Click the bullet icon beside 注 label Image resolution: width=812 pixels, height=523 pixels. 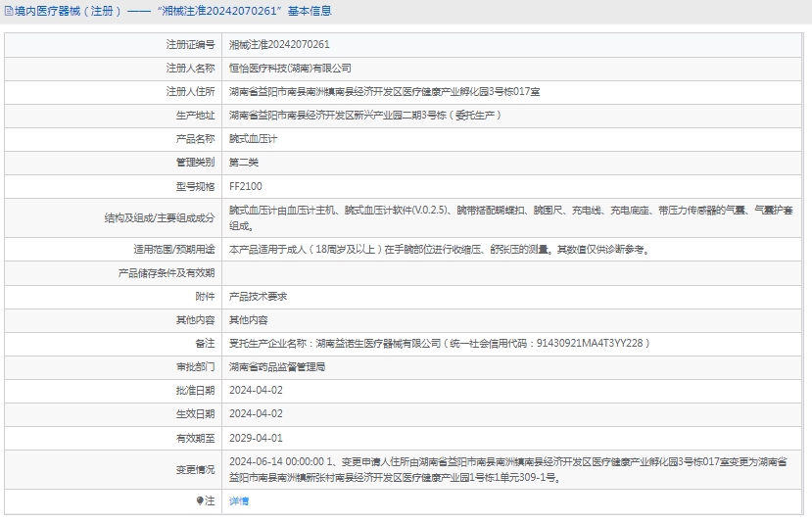201,500
